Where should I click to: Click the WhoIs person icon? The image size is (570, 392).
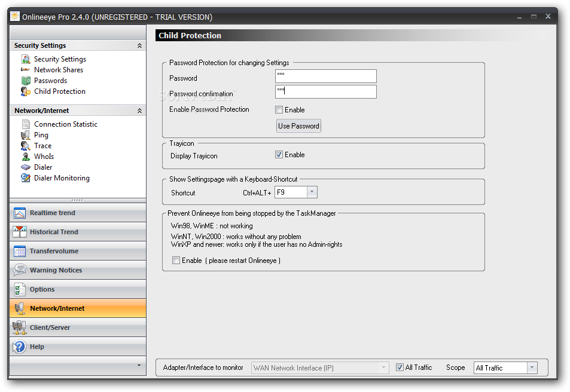click(x=26, y=157)
